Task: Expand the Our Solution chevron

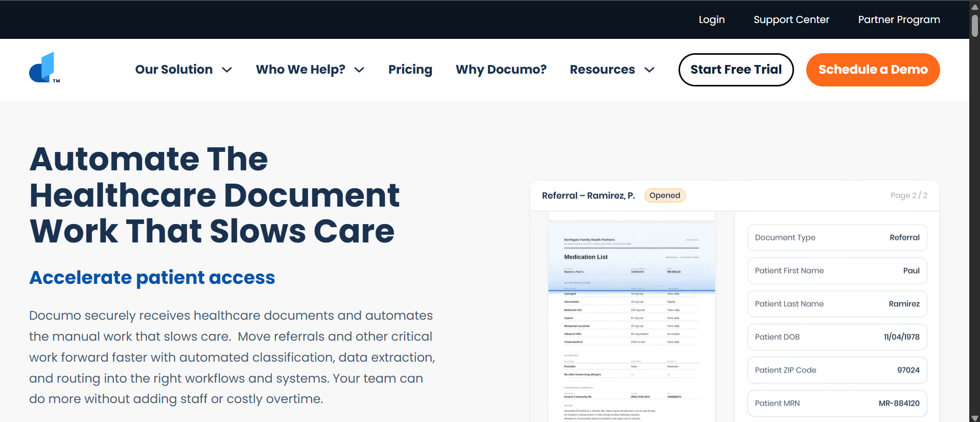Action: coord(227,70)
